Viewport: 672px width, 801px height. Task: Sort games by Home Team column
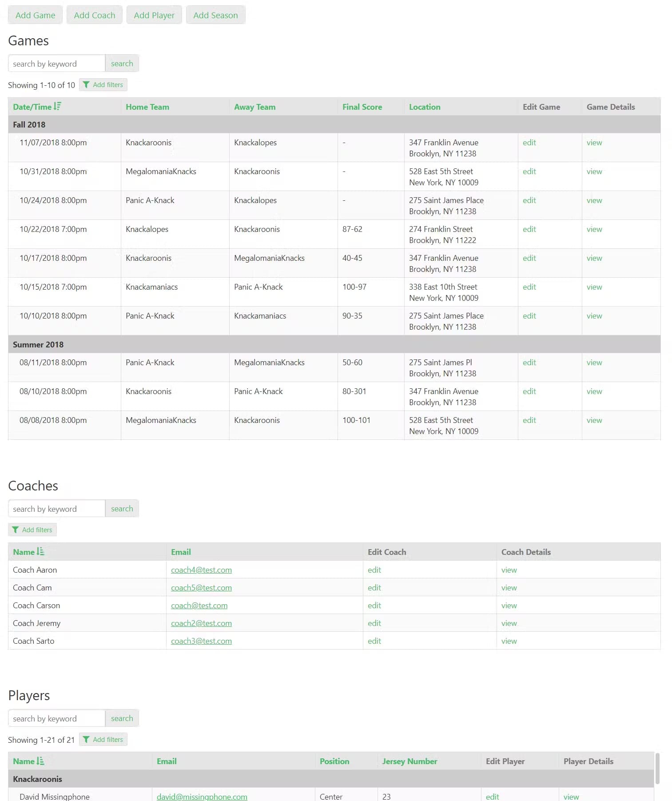tap(147, 107)
